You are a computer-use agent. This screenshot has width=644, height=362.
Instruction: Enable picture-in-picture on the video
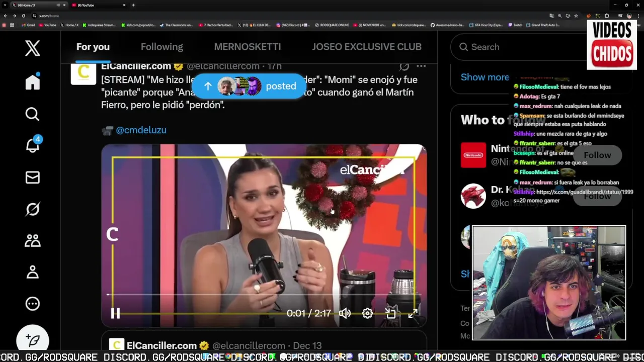pos(390,313)
